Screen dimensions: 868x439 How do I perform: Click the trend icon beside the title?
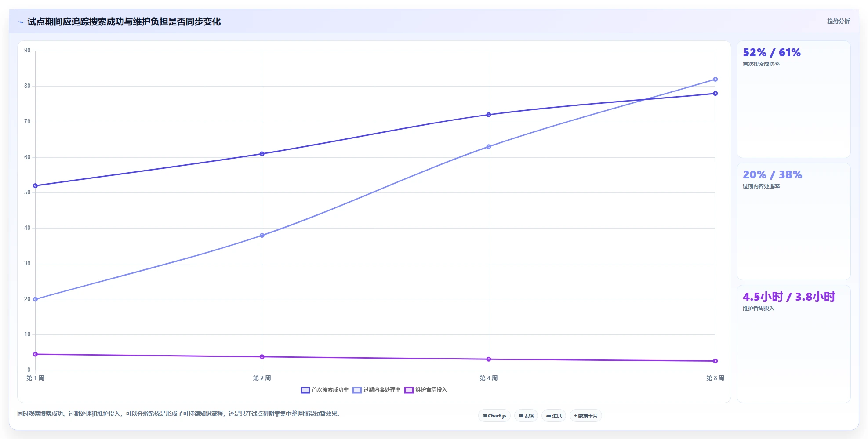pos(21,22)
